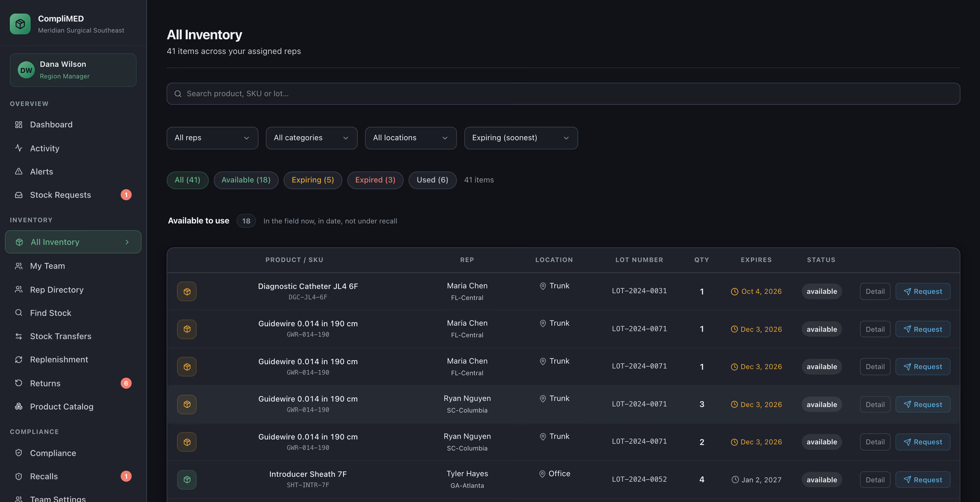Select the All (41) filter tab
Viewport: 980px width, 502px height.
point(188,180)
